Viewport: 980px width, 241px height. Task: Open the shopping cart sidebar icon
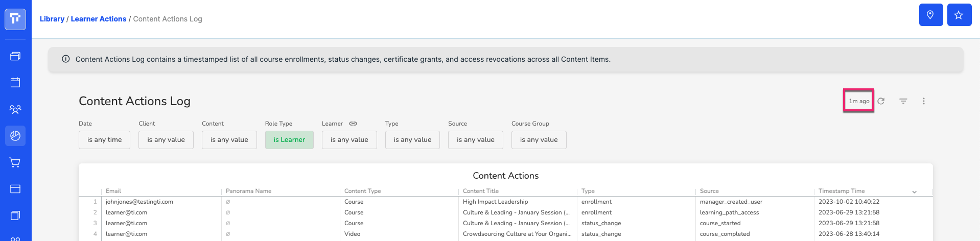pos(15,162)
